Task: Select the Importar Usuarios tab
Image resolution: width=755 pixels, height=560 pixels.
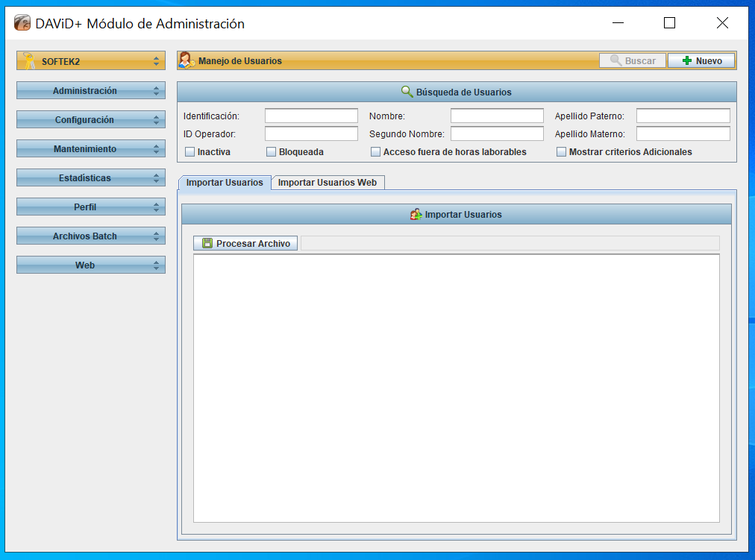Action: 225,183
